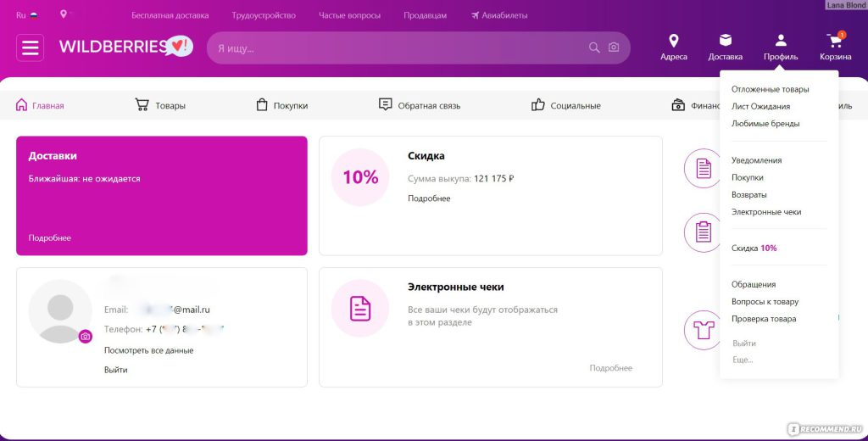Click location pin in top bar
868x441 pixels.
(63, 14)
